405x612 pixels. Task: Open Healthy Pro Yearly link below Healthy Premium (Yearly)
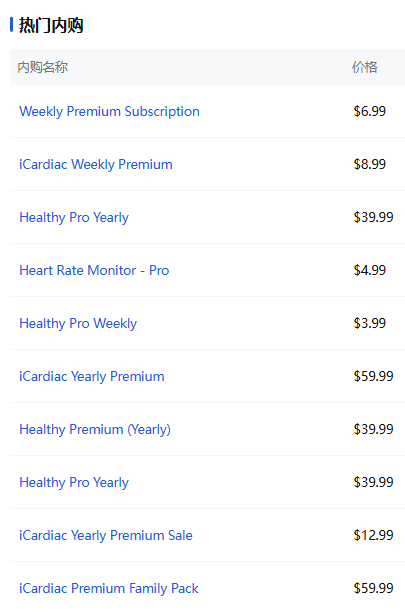tap(74, 482)
